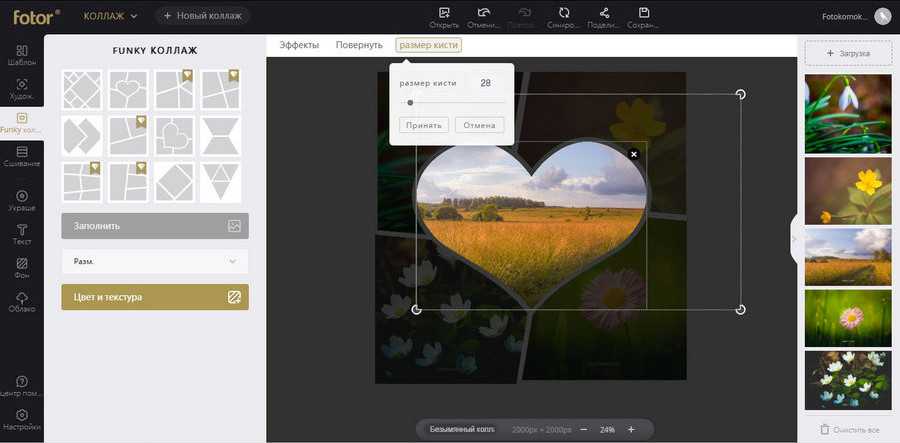Open the Share (Подели...) icon
The width and height of the screenshot is (900, 443).
click(x=604, y=13)
